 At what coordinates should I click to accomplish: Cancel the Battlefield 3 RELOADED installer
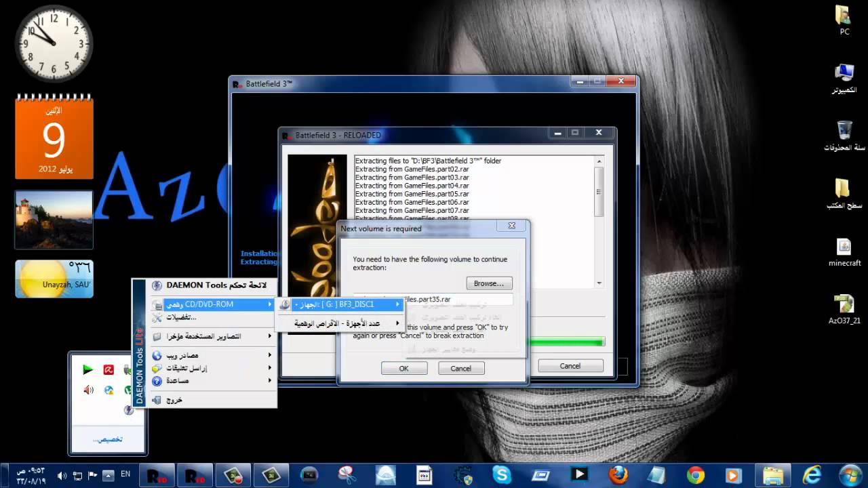pos(570,366)
